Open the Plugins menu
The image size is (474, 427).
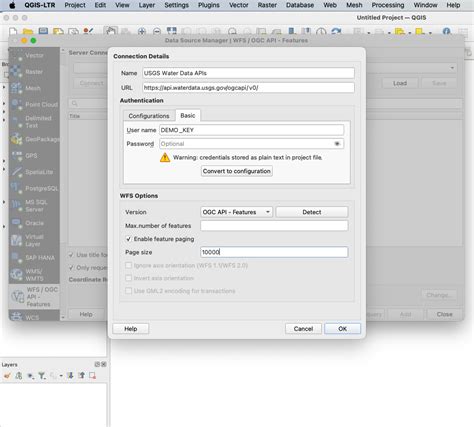tap(209, 5)
